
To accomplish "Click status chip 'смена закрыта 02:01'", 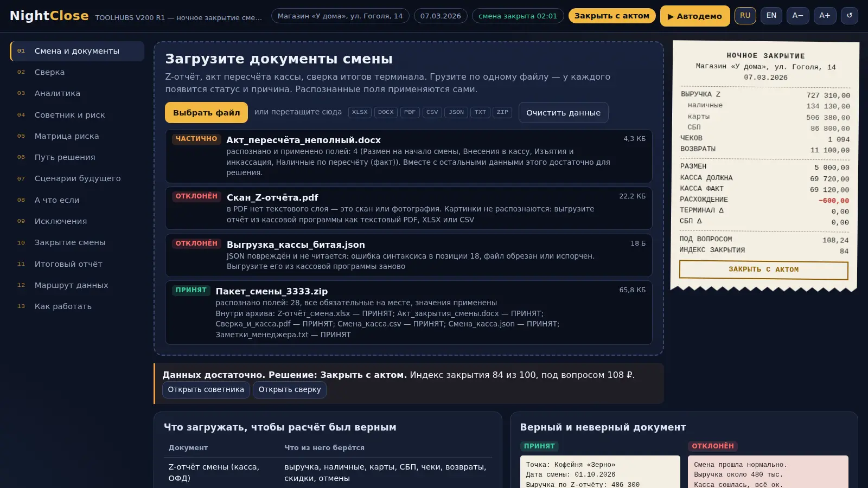I will [518, 16].
